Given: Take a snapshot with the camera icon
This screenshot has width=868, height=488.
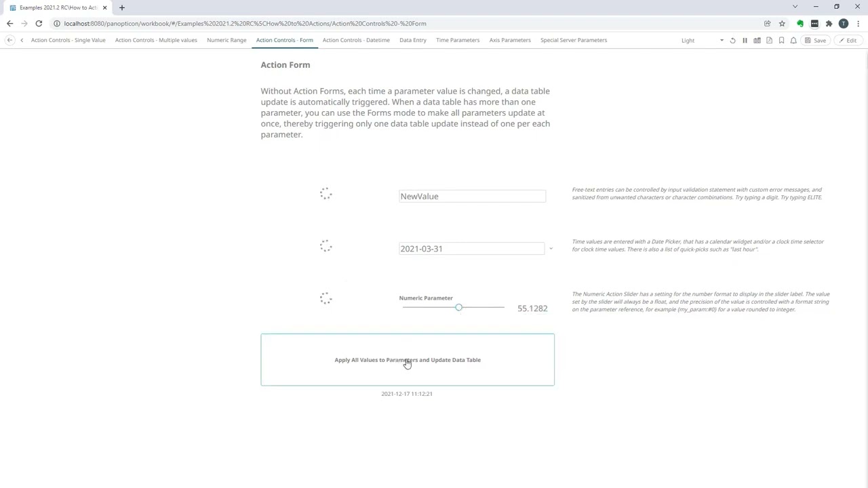Looking at the screenshot, I should pyautogui.click(x=757, y=41).
